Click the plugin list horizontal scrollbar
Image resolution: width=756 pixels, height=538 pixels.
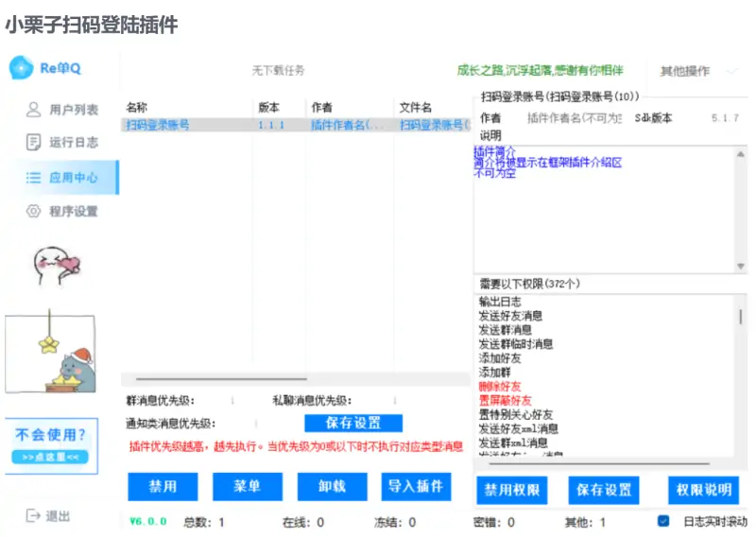221,379
